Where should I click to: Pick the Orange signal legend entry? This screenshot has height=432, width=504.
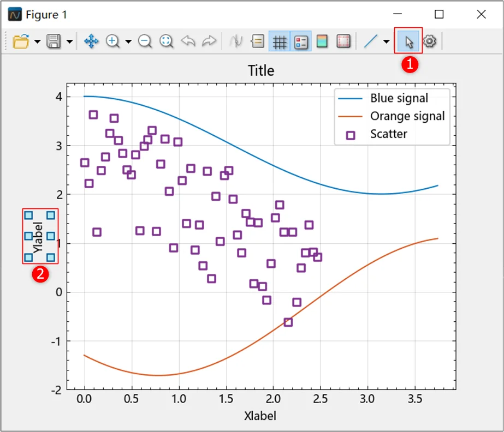(x=392, y=116)
